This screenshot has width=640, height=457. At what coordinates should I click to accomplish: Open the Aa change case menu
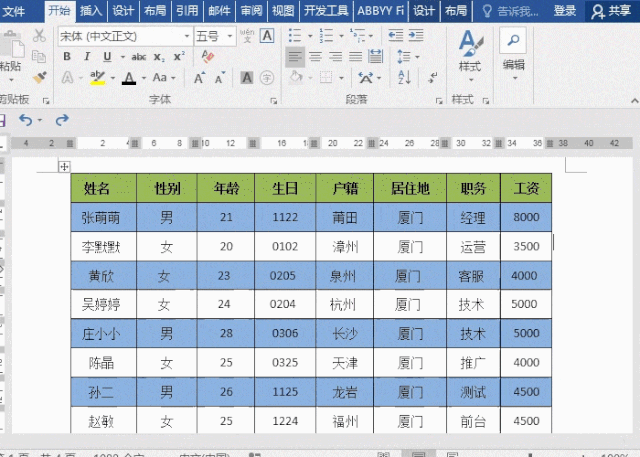pos(164,77)
